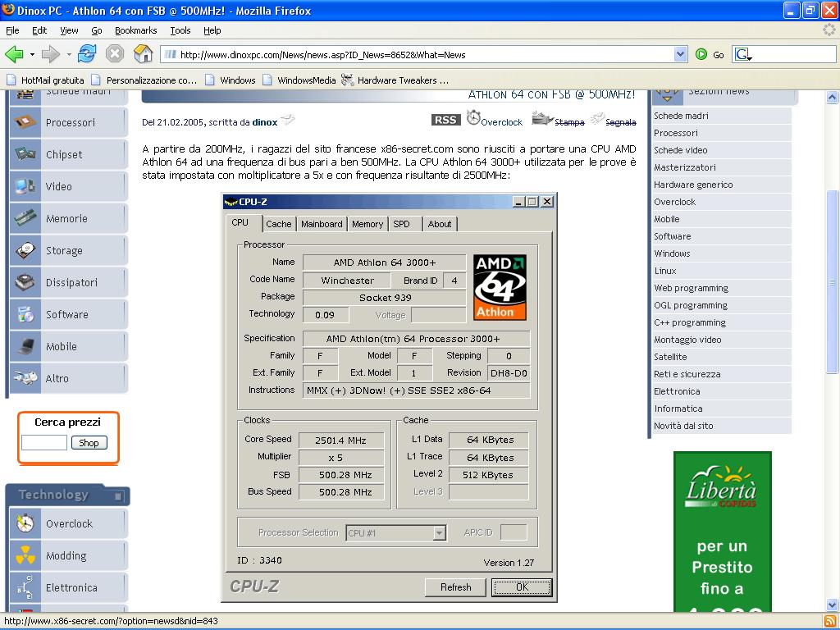Click the AMD Athlon 64 logo
This screenshot has width=840, height=630.
tap(500, 287)
